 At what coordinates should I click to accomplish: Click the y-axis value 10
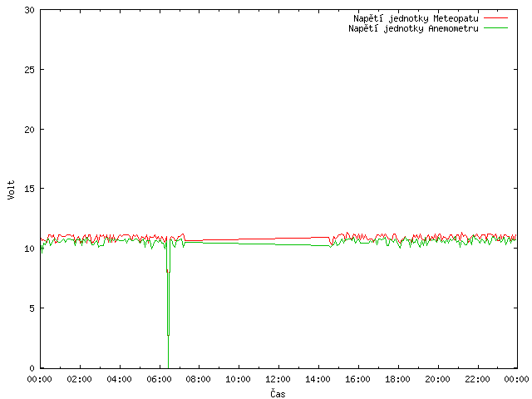[x=30, y=249]
